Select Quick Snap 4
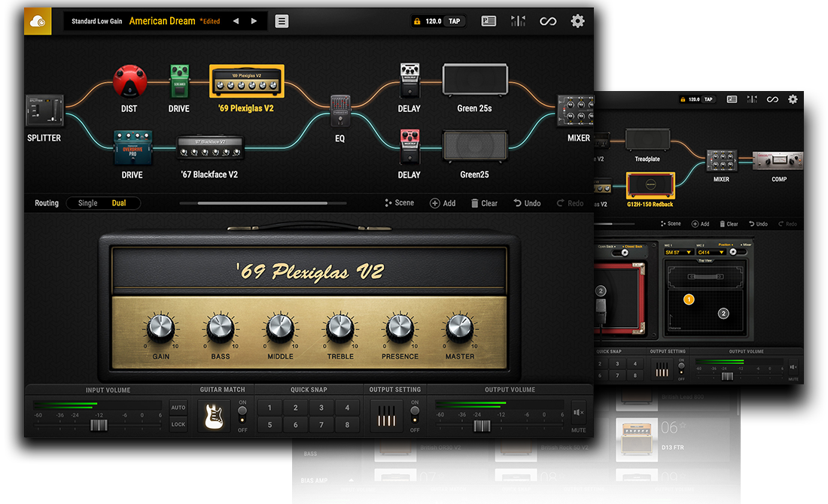Screen dimensions: 828x504 (x=347, y=408)
